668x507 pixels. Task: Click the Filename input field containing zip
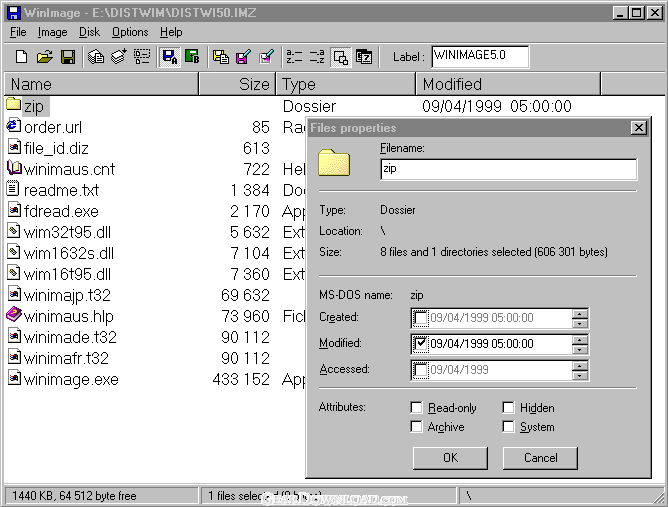coord(508,169)
